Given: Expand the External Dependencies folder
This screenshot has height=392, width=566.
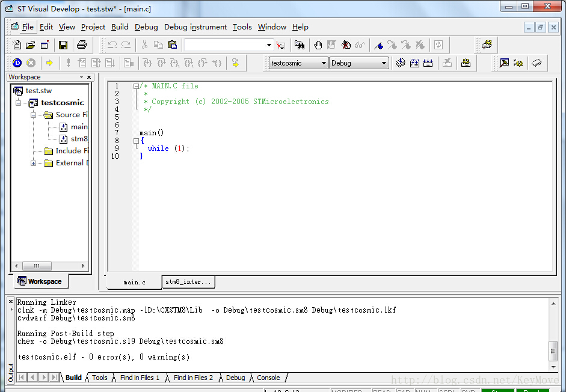Looking at the screenshot, I should click(x=34, y=163).
